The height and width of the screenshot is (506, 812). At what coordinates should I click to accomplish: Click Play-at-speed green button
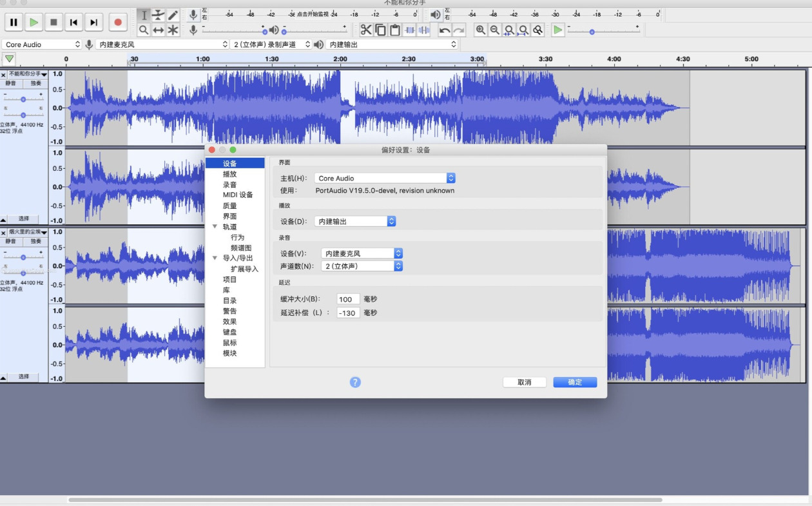[x=558, y=30]
